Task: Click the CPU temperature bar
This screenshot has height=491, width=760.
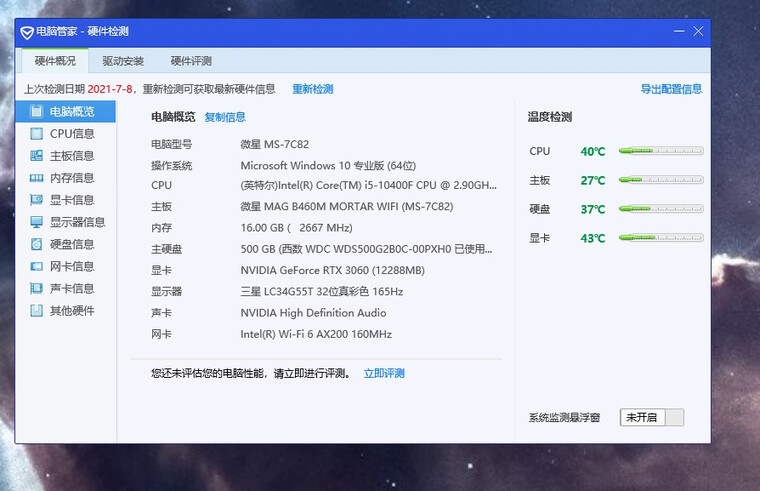Action: (x=661, y=151)
